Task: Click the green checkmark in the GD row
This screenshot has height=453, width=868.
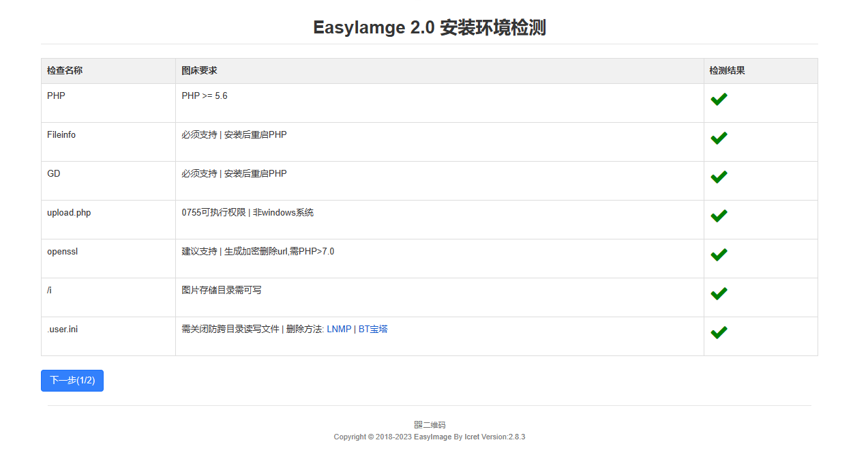Action: point(719,177)
